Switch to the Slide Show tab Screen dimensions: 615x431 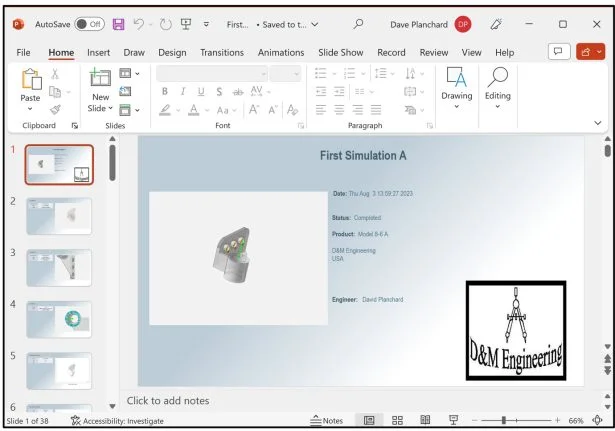coord(340,52)
